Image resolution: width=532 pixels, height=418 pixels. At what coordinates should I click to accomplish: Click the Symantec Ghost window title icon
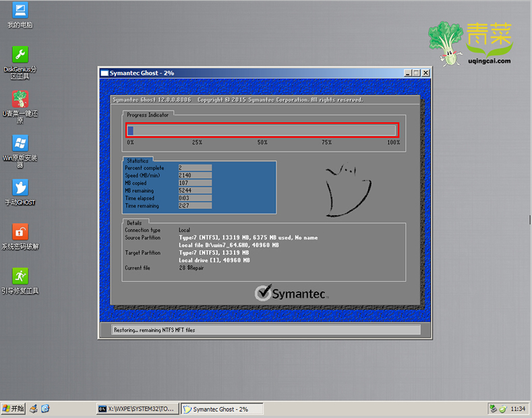105,73
